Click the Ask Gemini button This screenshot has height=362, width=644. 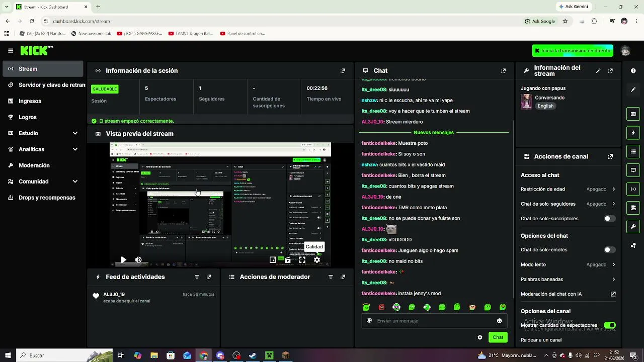point(573,7)
